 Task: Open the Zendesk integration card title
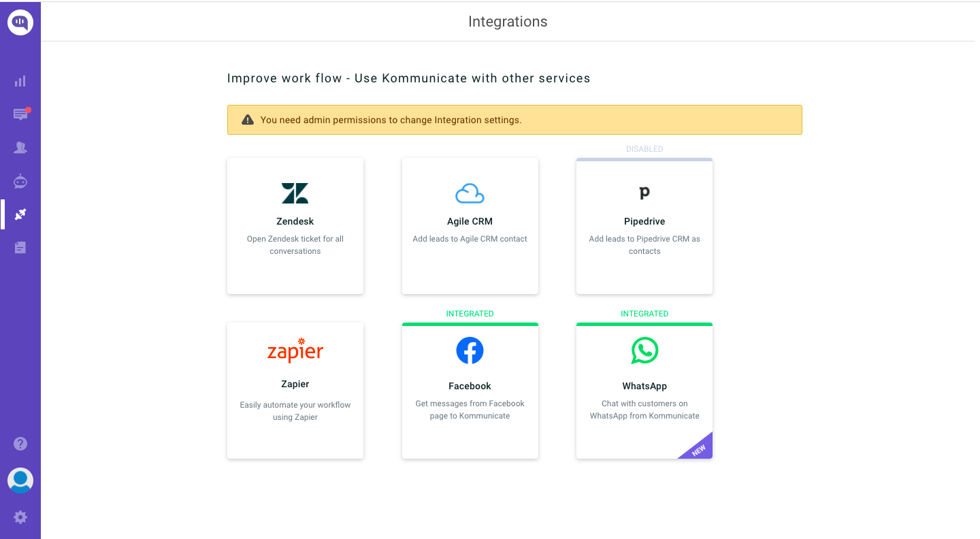[295, 221]
